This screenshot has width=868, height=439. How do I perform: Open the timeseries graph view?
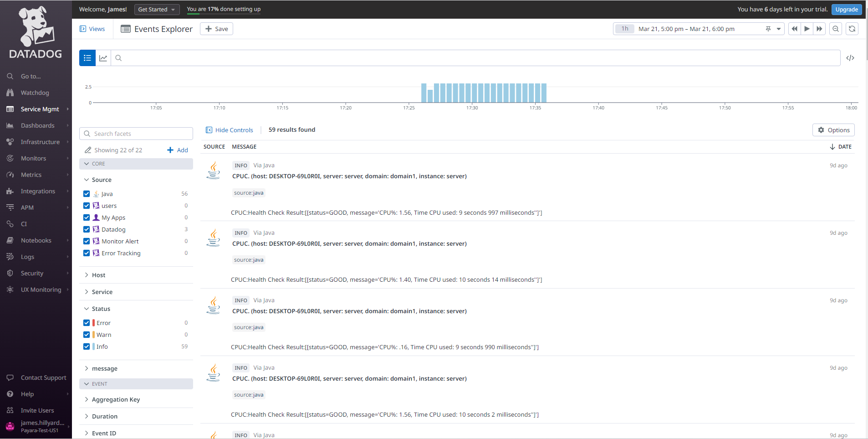coord(103,58)
